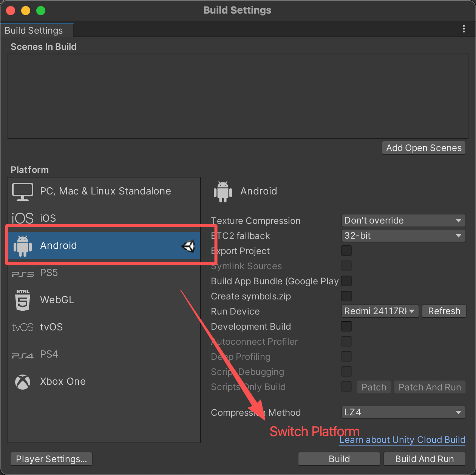This screenshot has width=476, height=475.
Task: Refresh the run device list
Action: point(444,311)
